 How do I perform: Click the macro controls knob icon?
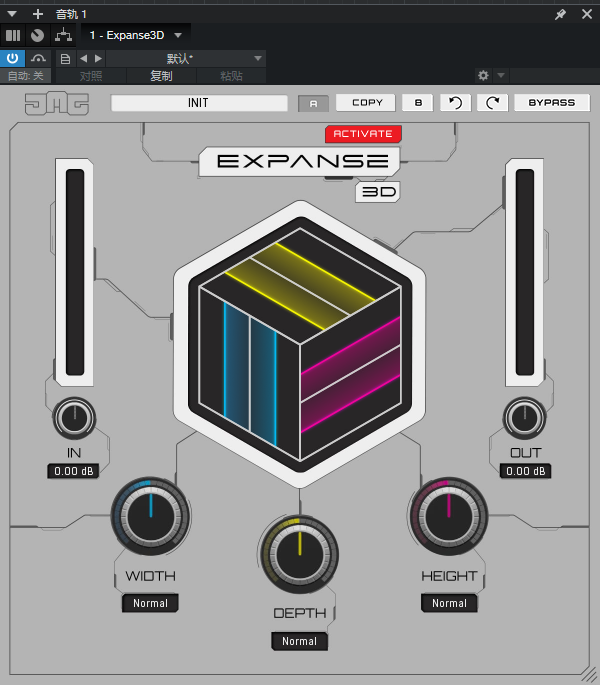[x=38, y=35]
